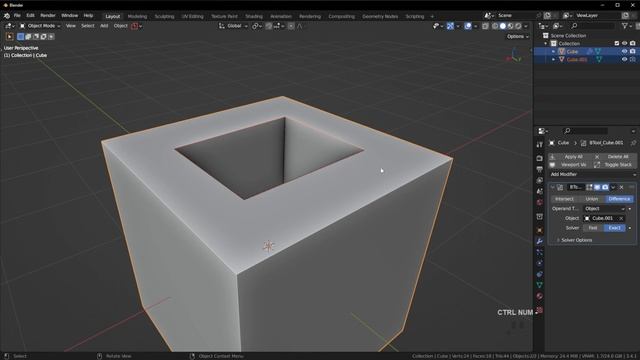Collapse the Collection tree row
This screenshot has height=360, width=640.
tap(546, 43)
